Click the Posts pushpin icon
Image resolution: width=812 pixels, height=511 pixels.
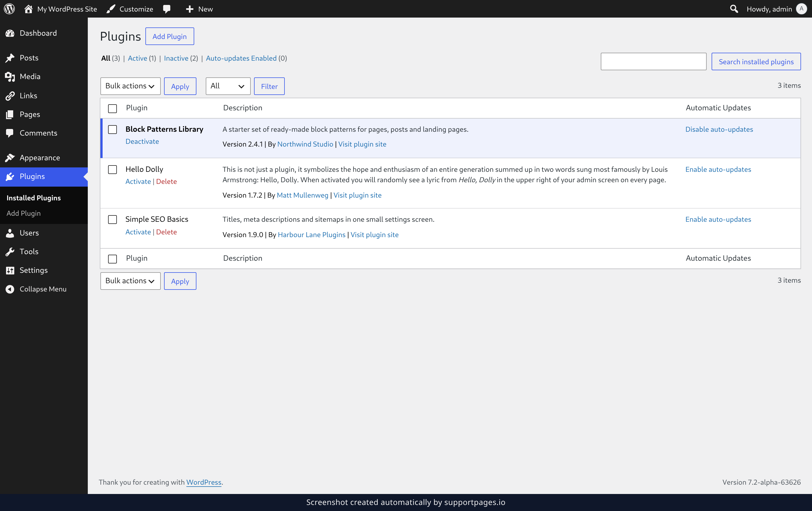click(10, 58)
